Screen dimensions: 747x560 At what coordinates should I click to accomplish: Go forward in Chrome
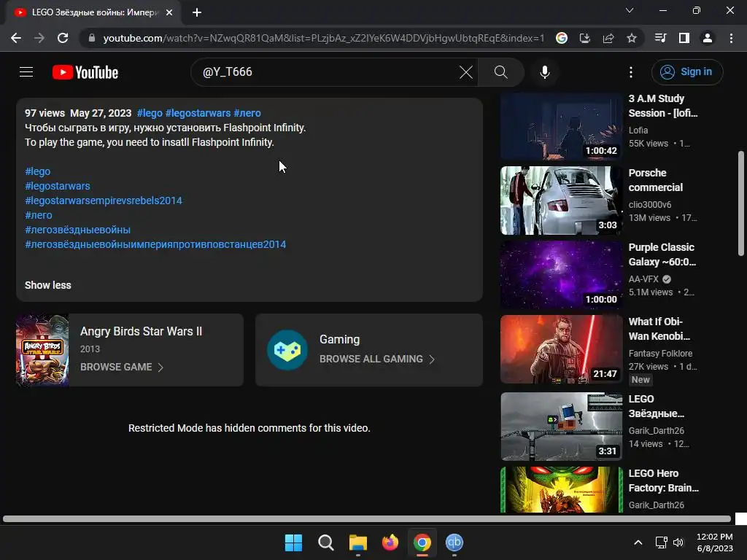click(x=39, y=38)
